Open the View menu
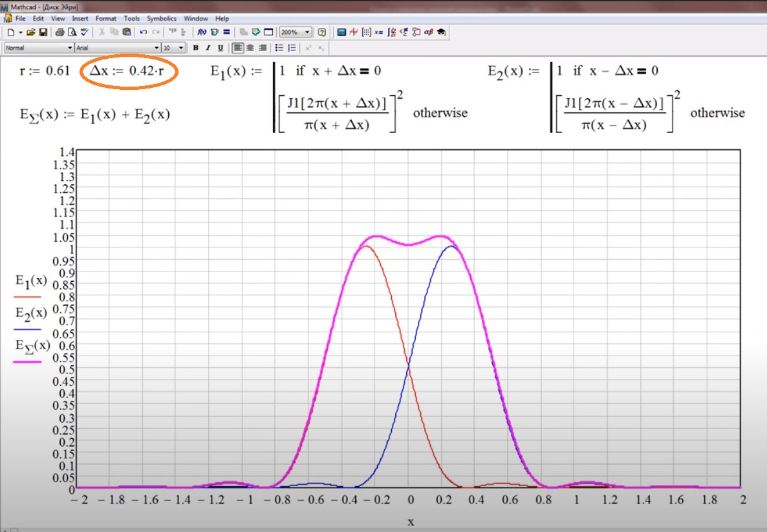This screenshot has width=767, height=532. click(58, 19)
